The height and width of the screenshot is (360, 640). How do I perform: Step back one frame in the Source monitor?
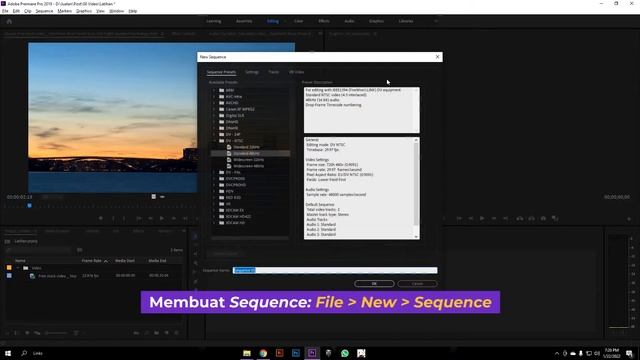[x=150, y=218]
